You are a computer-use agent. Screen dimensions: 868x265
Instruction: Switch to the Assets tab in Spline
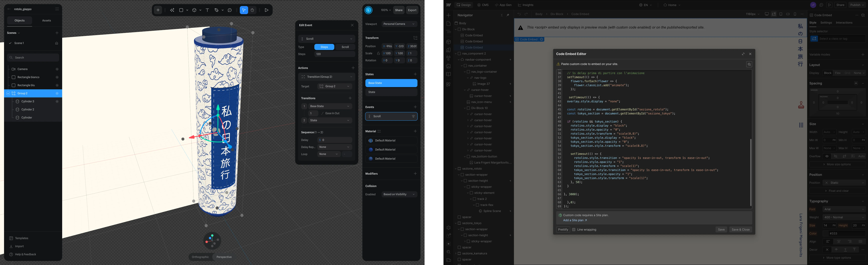click(x=46, y=21)
